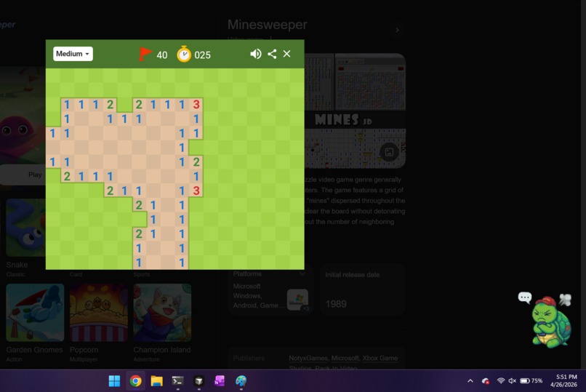Switch to Google Chrome in taskbar

(136, 381)
